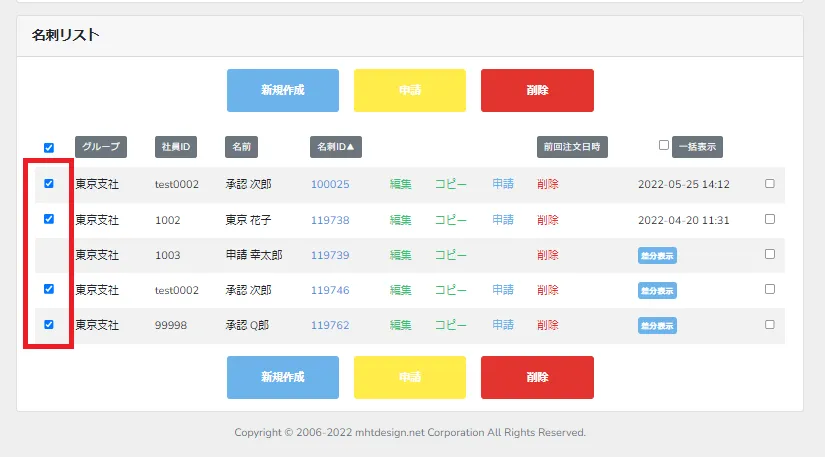Click 編集 in the 119746 row

[400, 290]
